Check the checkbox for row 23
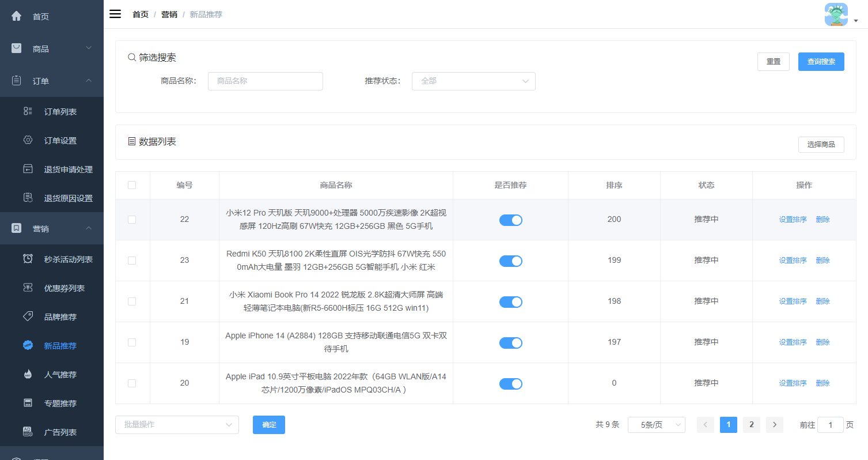The width and height of the screenshot is (868, 460). tap(132, 261)
